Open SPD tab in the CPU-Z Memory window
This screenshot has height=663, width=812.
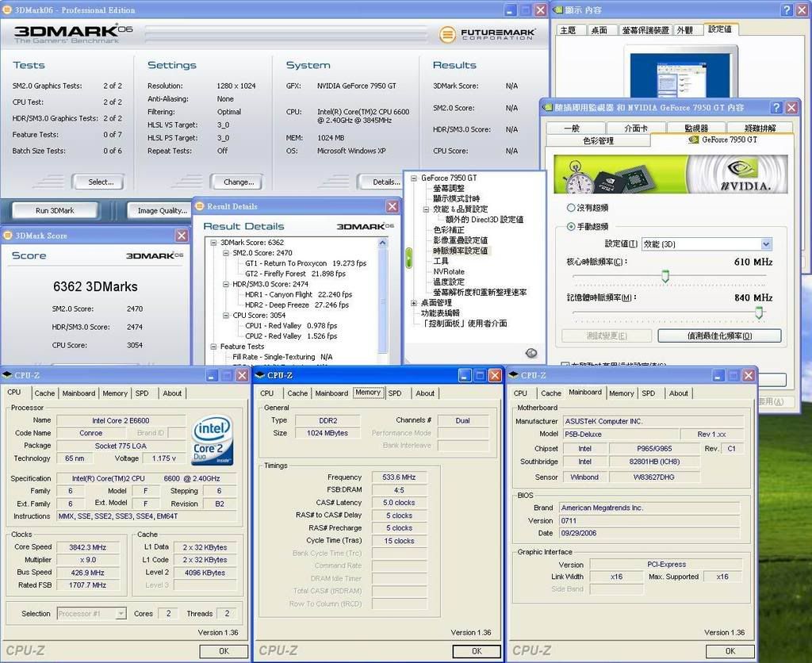tap(395, 393)
